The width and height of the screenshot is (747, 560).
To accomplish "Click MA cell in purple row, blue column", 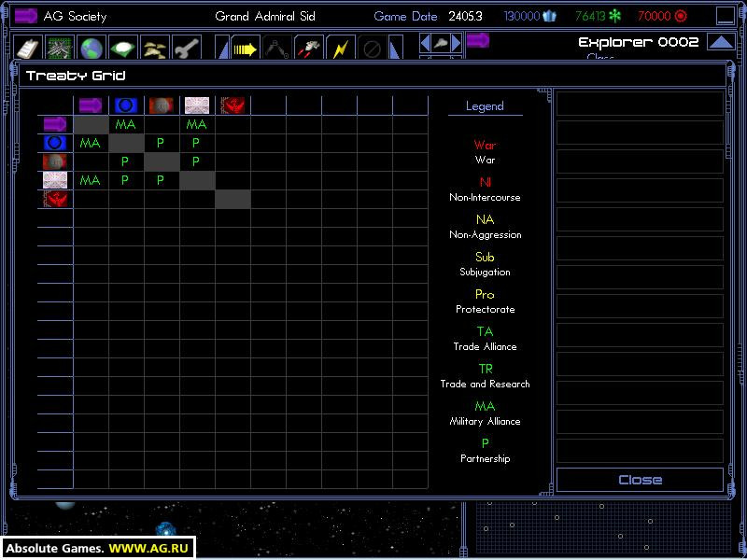I will click(x=126, y=125).
